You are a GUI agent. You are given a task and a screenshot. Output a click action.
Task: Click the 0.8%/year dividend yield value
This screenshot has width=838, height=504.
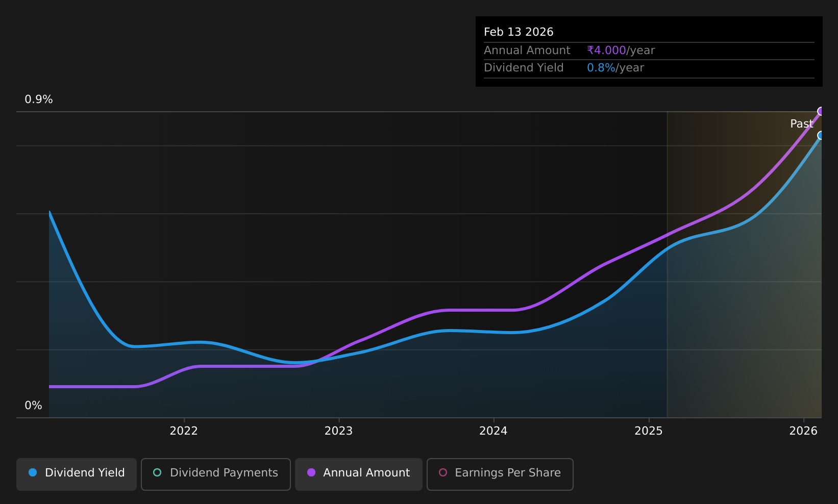pos(615,68)
